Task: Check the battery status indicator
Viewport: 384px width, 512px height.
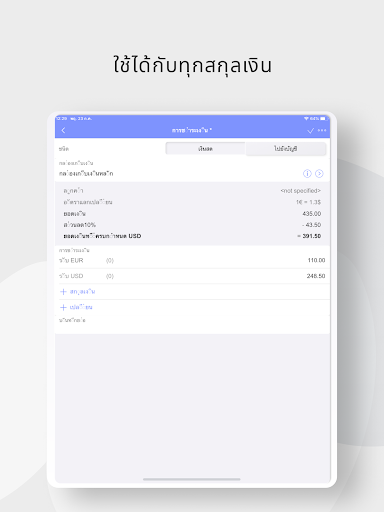Action: (323, 119)
